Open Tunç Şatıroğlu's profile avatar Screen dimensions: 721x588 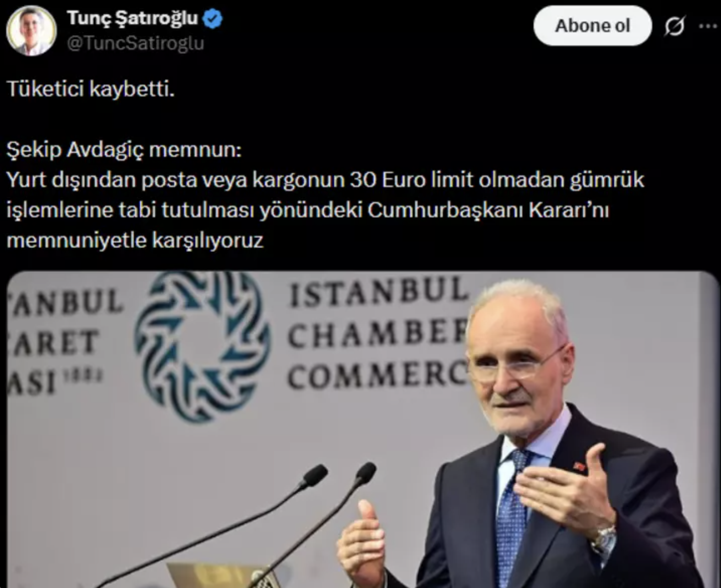coord(31,31)
